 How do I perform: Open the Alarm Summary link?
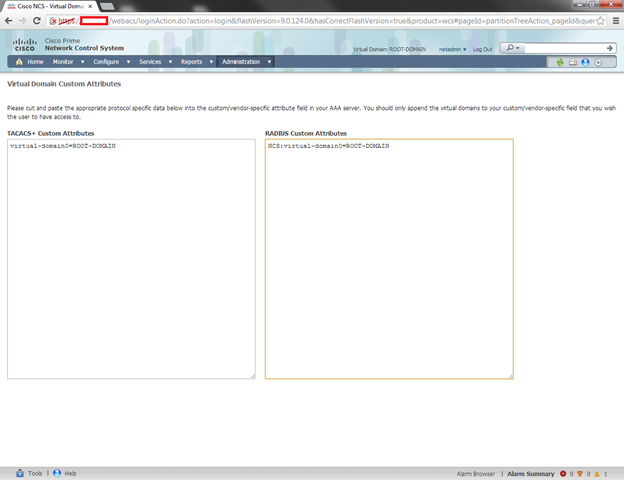pyautogui.click(x=530, y=474)
